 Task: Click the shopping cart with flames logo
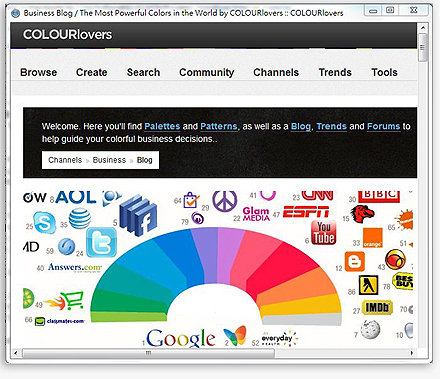[x=64, y=300]
